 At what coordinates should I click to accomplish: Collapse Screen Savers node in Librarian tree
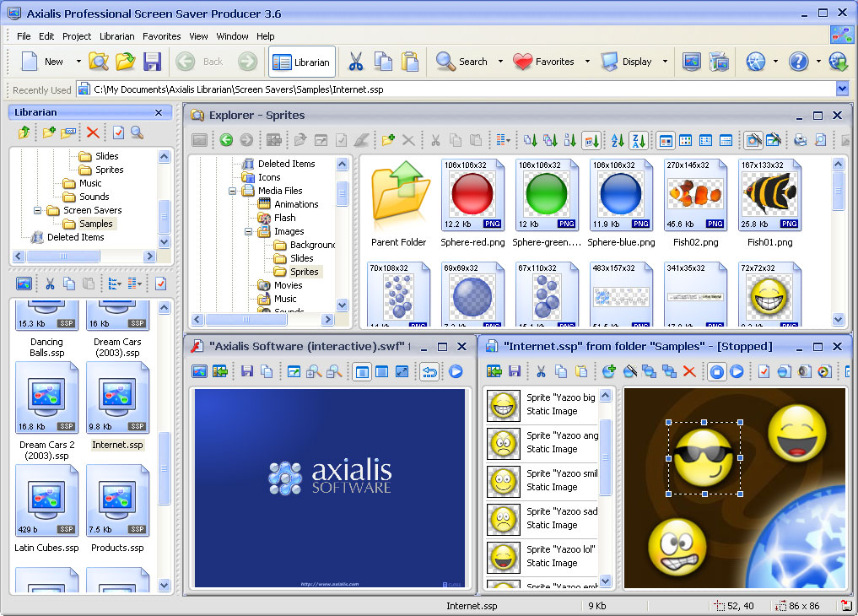pos(37,210)
